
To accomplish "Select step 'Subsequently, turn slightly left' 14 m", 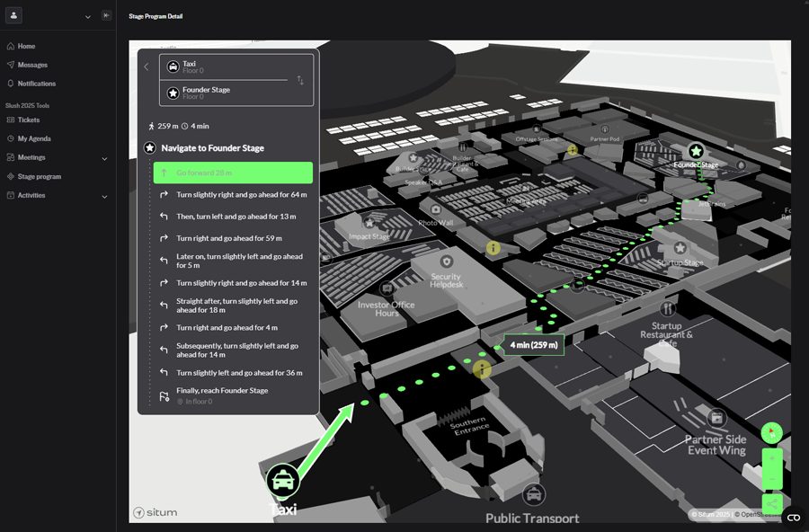I will pos(233,350).
